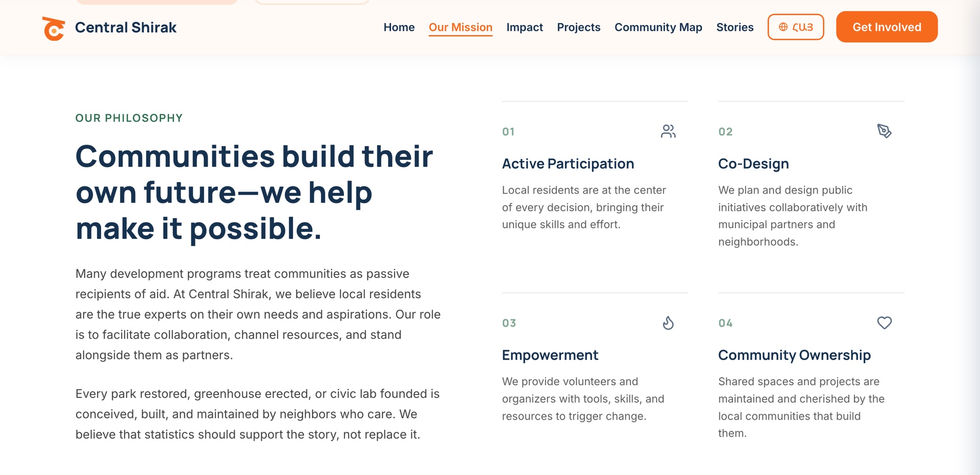Viewport: 980px width, 475px height.
Task: Go to the Impact page
Action: pos(525,27)
